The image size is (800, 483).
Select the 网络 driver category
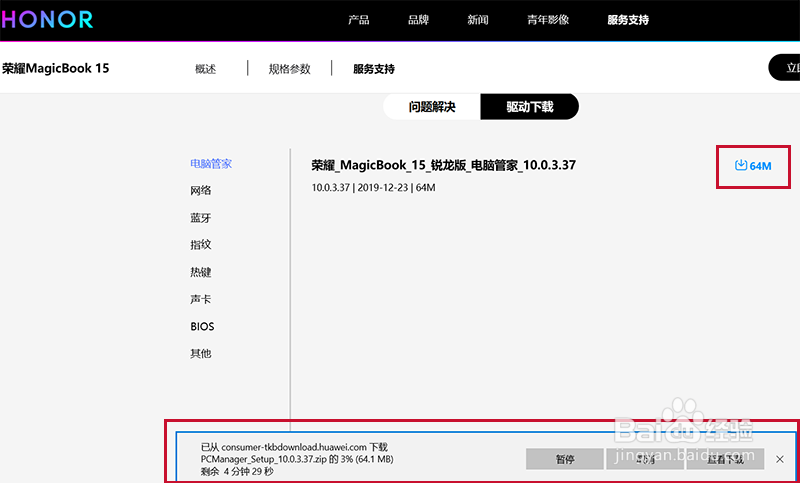[x=201, y=191]
